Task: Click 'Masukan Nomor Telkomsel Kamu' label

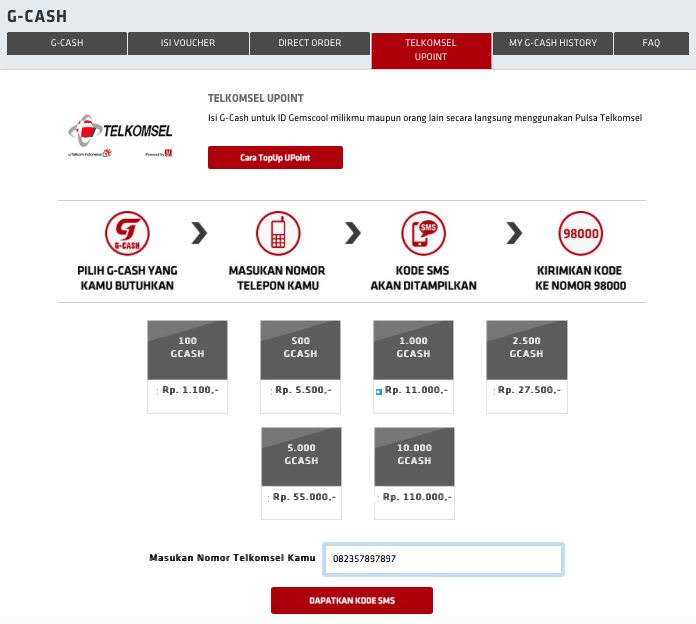Action: point(232,558)
